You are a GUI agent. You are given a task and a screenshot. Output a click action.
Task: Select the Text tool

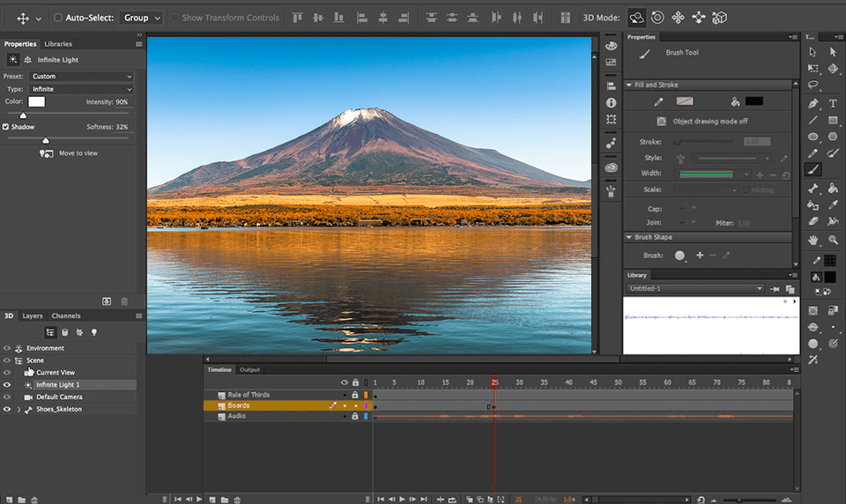click(833, 103)
